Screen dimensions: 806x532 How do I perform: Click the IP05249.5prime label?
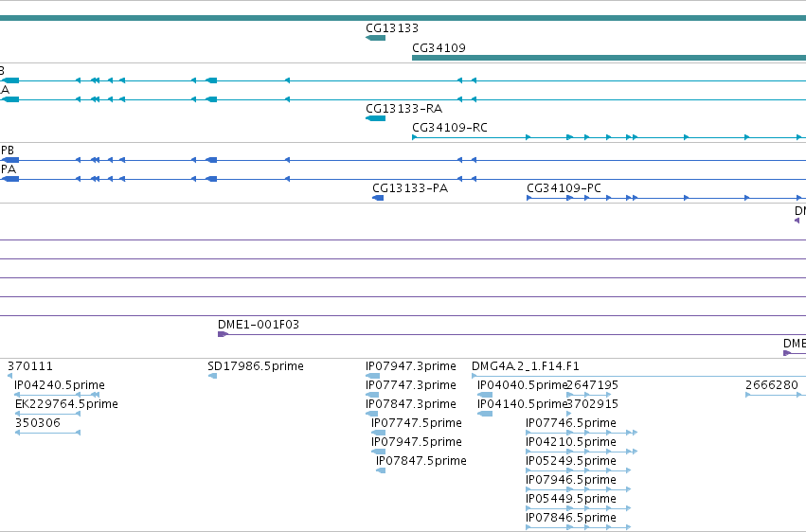(x=570, y=461)
